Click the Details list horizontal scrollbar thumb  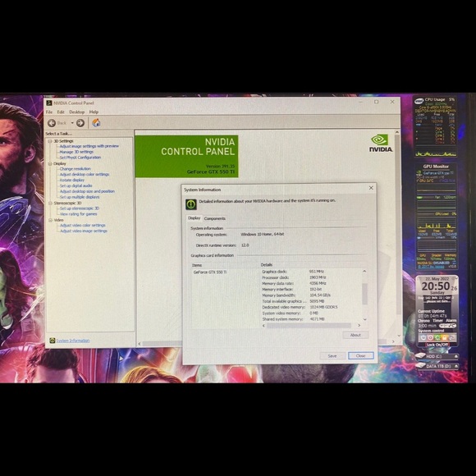[309, 326]
